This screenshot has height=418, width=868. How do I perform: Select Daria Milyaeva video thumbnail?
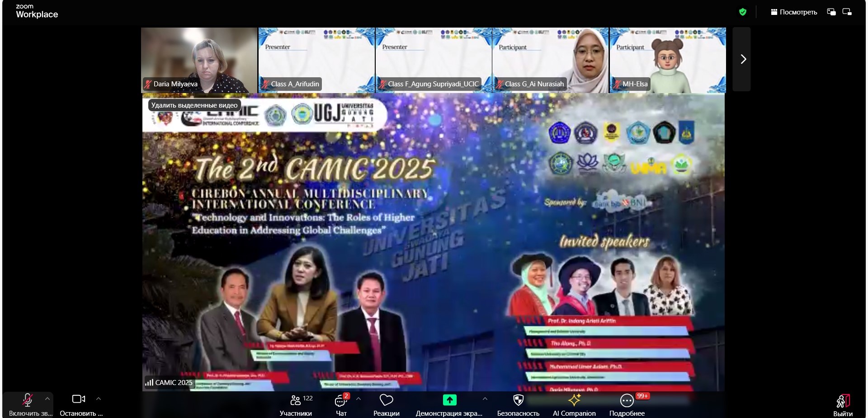199,60
